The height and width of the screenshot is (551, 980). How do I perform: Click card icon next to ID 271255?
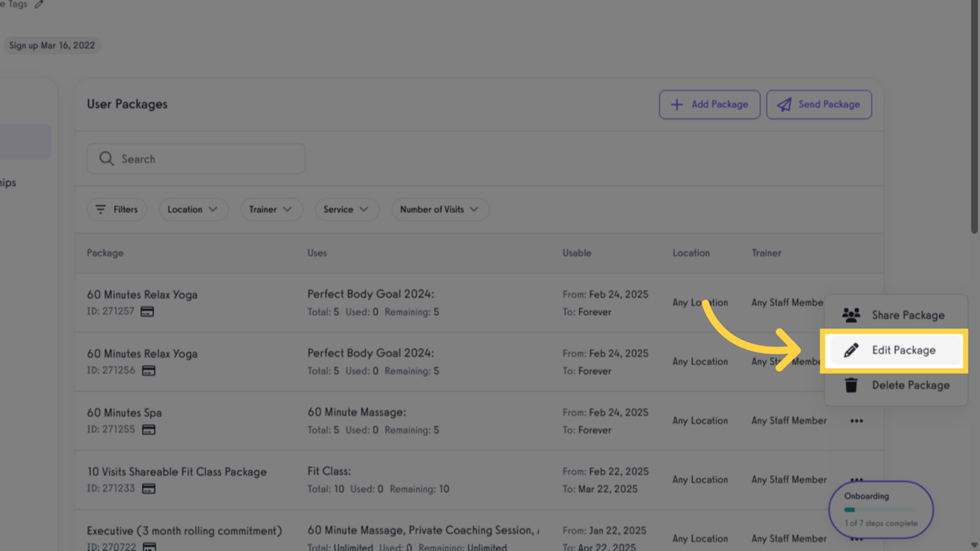[x=149, y=430]
